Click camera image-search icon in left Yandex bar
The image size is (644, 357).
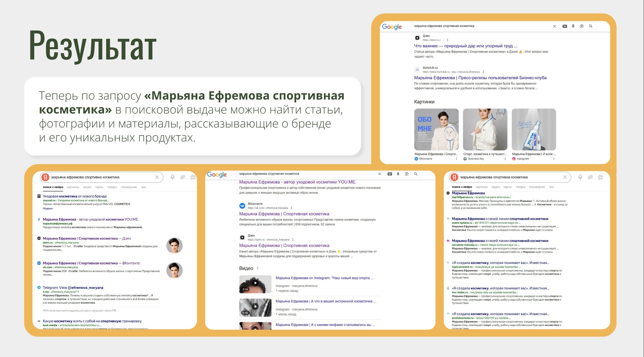[193, 177]
